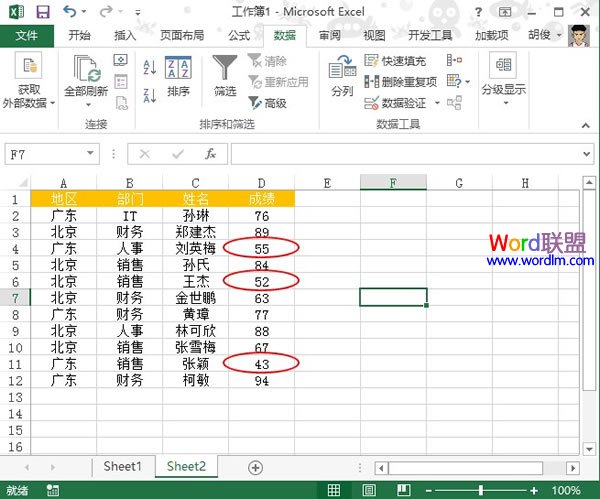Switch to the Insert tab

[125, 36]
